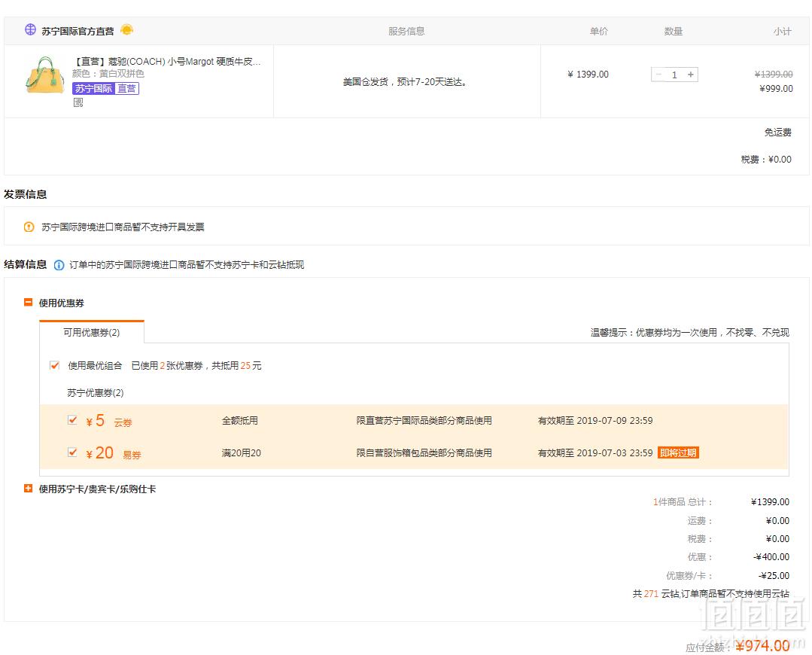The height and width of the screenshot is (655, 812).
Task: Click the 优惠 discount amount -¥400.00
Action: pos(771,556)
